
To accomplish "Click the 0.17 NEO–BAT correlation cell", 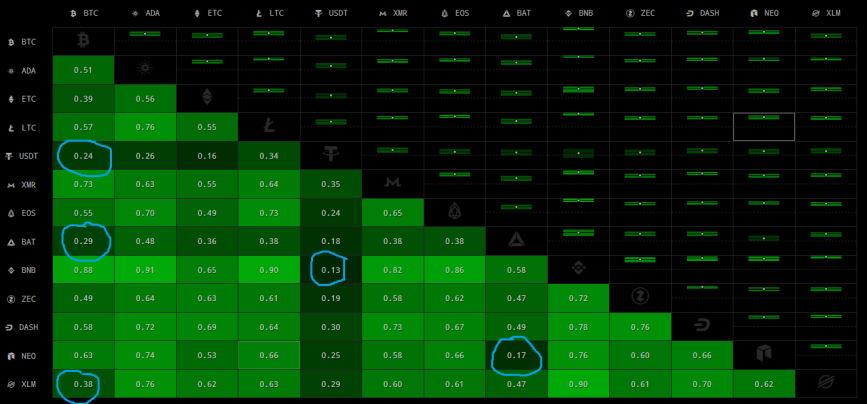I will [517, 355].
